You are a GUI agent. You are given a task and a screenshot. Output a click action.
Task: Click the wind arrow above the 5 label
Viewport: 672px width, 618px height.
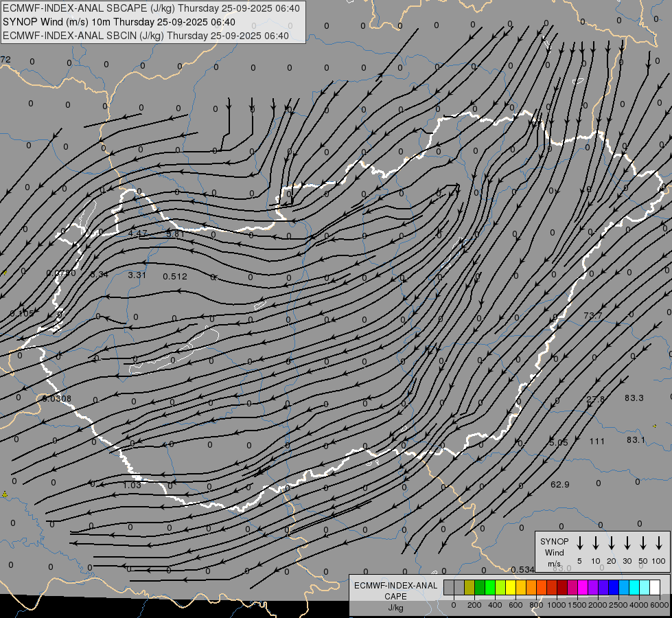pos(580,543)
